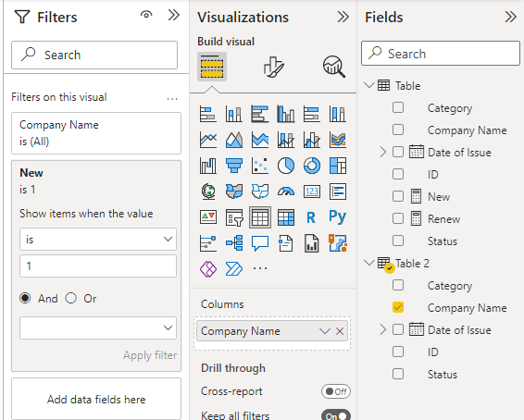Open the Format visual tab
Screen dimensions: 524x420
[273, 67]
